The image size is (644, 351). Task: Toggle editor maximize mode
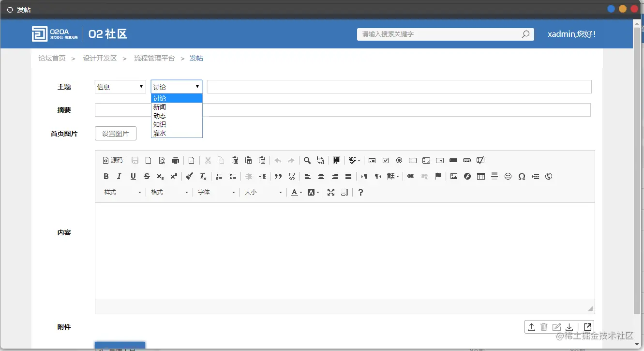[331, 192]
